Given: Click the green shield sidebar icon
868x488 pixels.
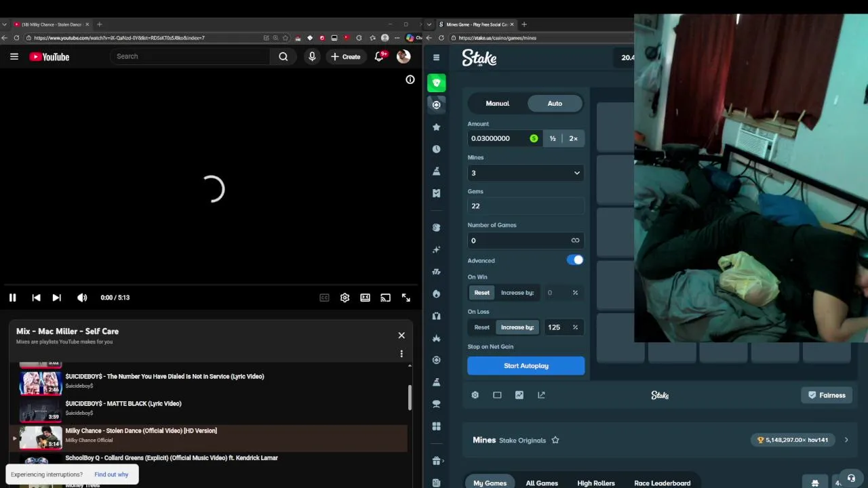Looking at the screenshot, I should 436,83.
